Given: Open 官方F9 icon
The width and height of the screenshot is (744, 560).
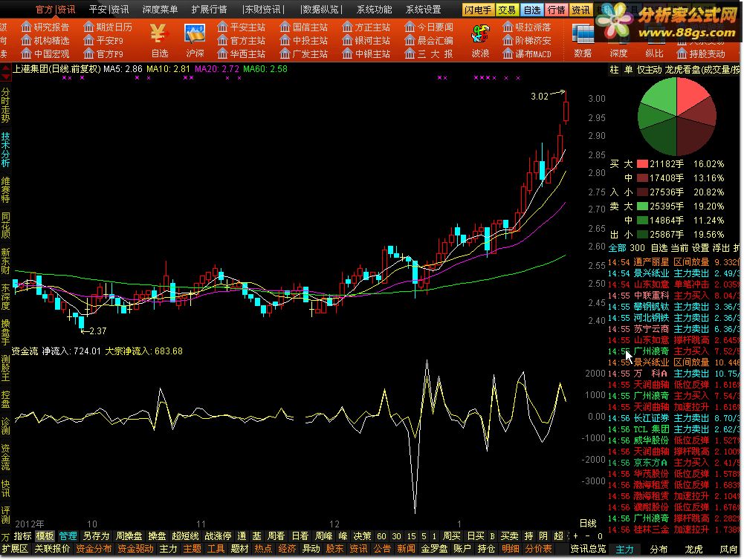Looking at the screenshot, I should click(x=103, y=53).
